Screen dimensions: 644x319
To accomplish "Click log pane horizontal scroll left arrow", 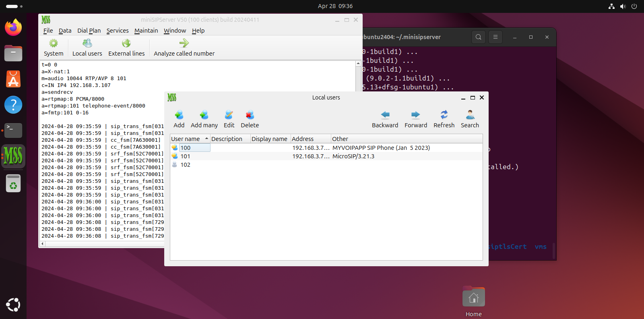I will click(x=43, y=244).
